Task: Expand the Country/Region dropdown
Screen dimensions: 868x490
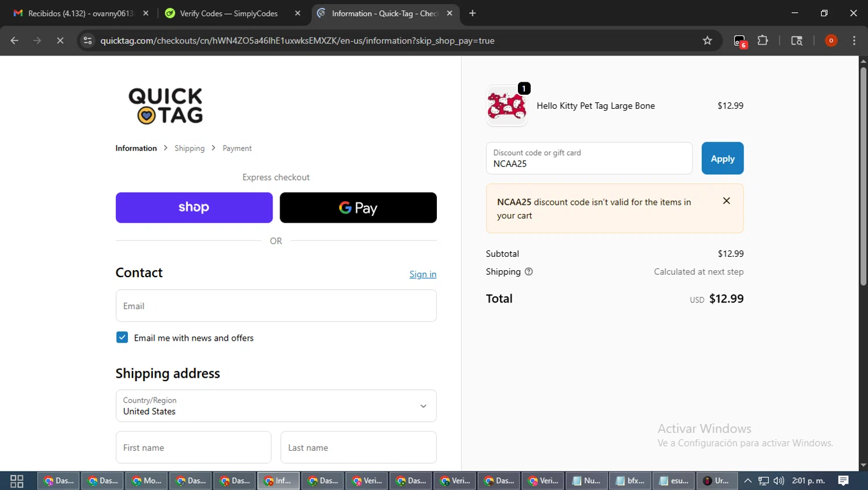Action: click(276, 406)
